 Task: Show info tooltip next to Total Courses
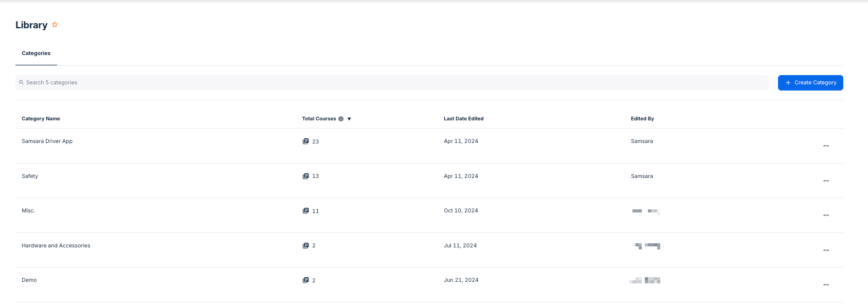tap(341, 119)
